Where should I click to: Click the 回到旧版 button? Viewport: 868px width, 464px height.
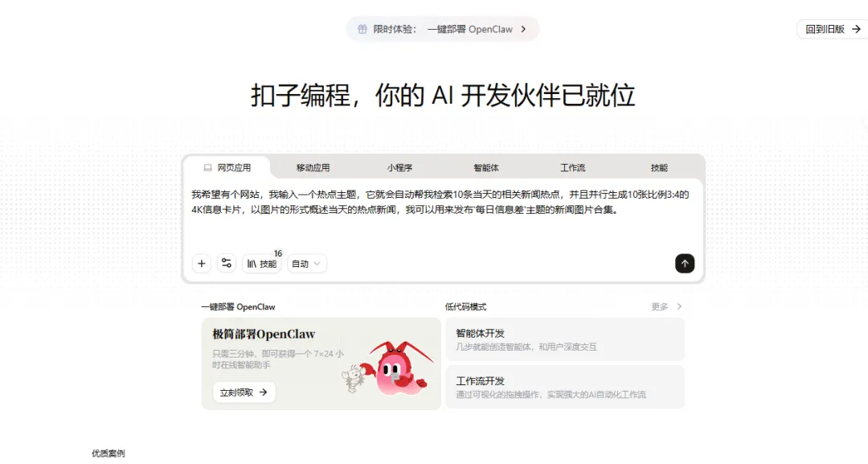click(x=833, y=29)
